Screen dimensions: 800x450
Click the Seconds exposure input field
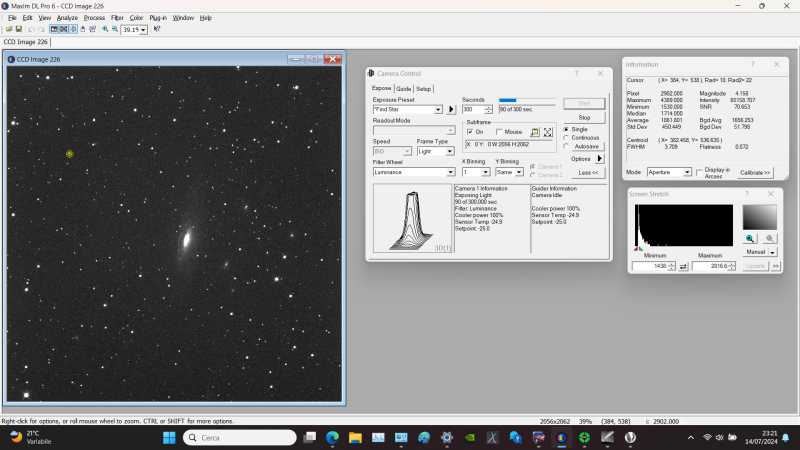click(x=473, y=109)
